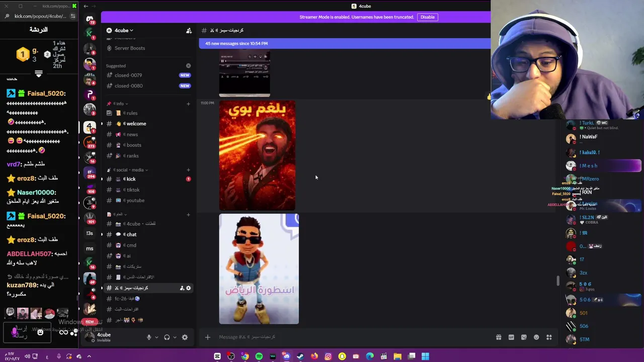Open the cartoon character image attachment
Viewport: 644px width, 362px height.
coord(259,269)
